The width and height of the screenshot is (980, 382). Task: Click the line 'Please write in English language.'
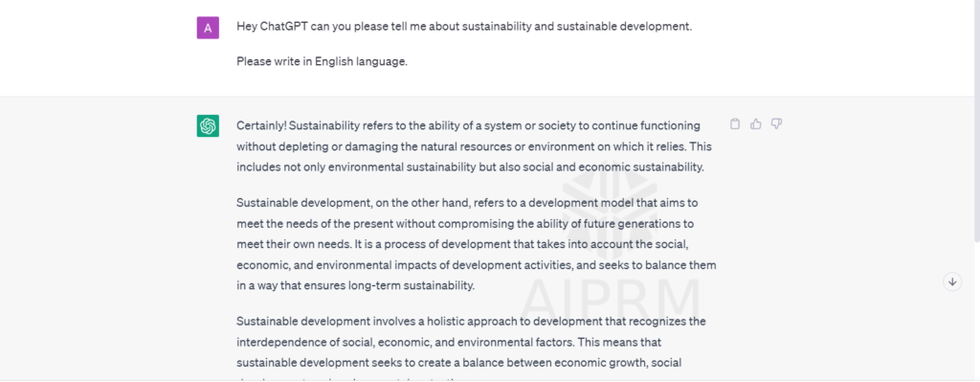coord(322,61)
